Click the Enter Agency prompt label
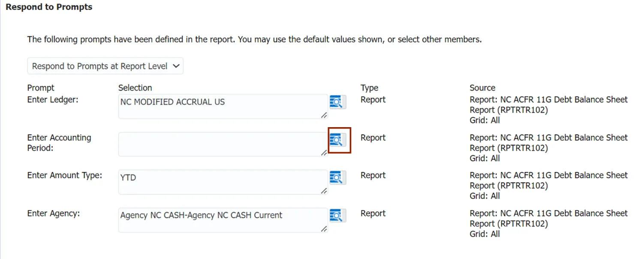 click(x=53, y=213)
